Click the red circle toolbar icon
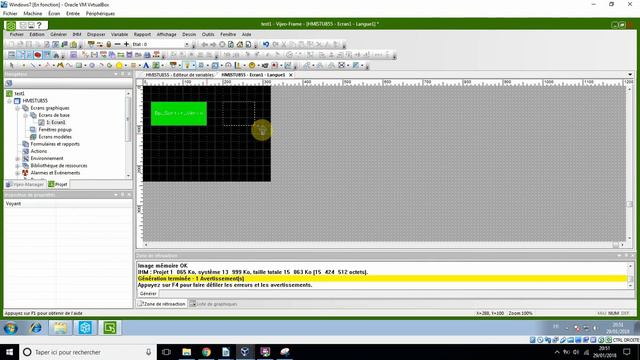 pos(38,55)
